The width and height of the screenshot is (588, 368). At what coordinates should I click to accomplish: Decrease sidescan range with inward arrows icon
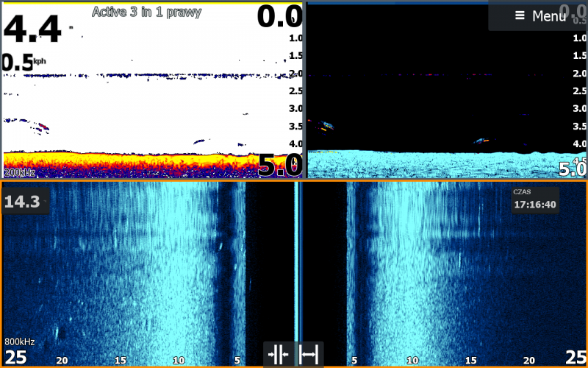(279, 355)
